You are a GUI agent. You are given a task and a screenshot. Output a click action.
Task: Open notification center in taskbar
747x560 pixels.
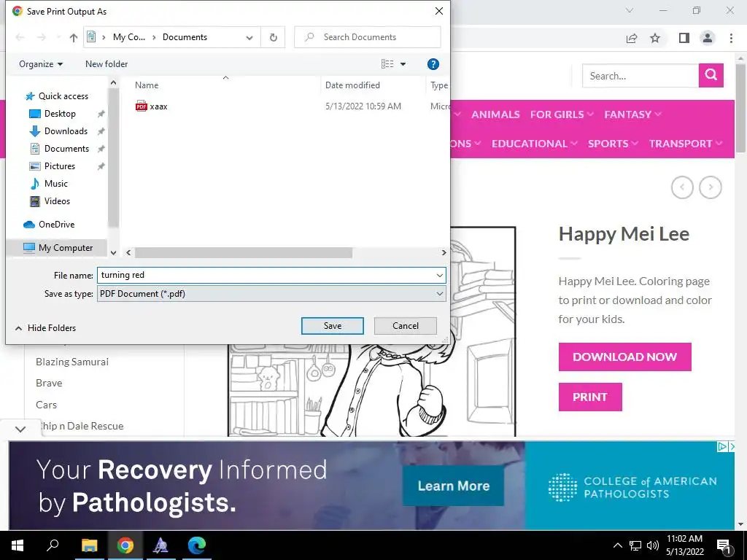(724, 545)
